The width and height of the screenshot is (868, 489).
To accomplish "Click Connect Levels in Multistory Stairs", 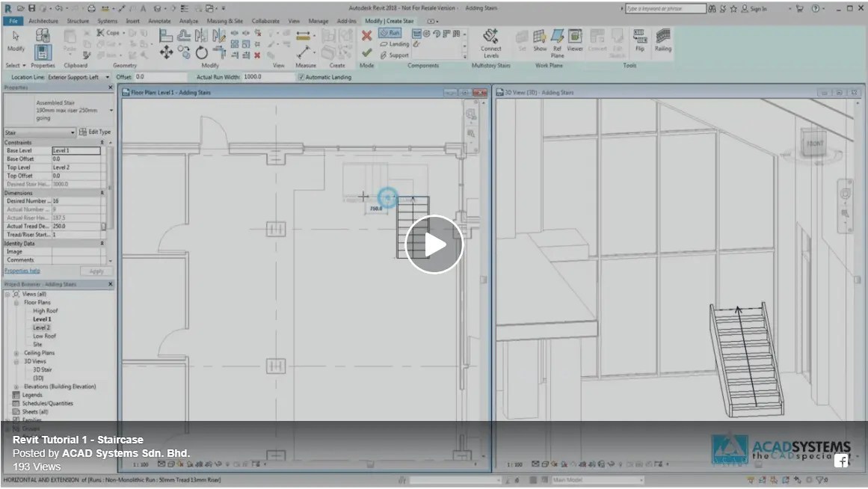I will (x=490, y=44).
